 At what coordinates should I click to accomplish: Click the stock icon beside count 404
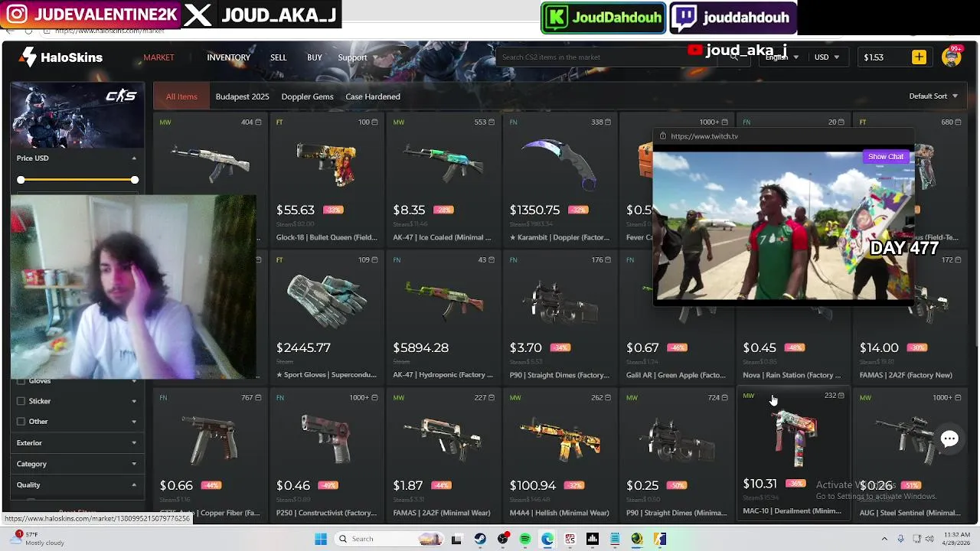point(258,122)
